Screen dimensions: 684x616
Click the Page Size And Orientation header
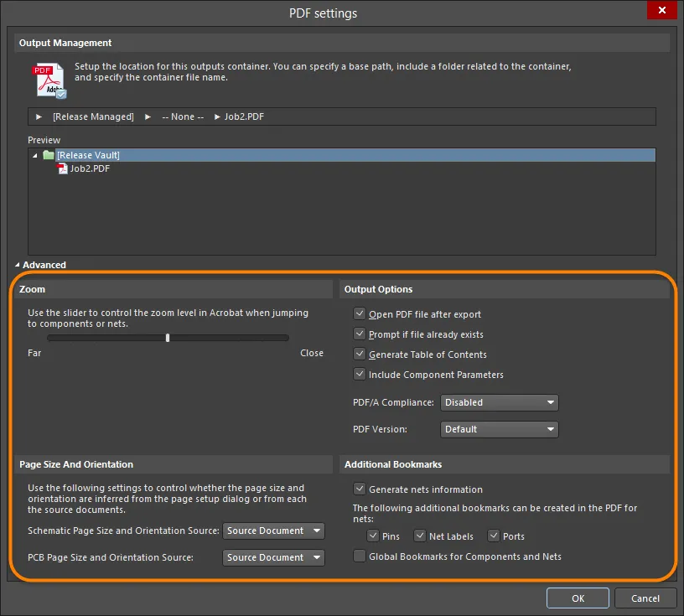174,464
